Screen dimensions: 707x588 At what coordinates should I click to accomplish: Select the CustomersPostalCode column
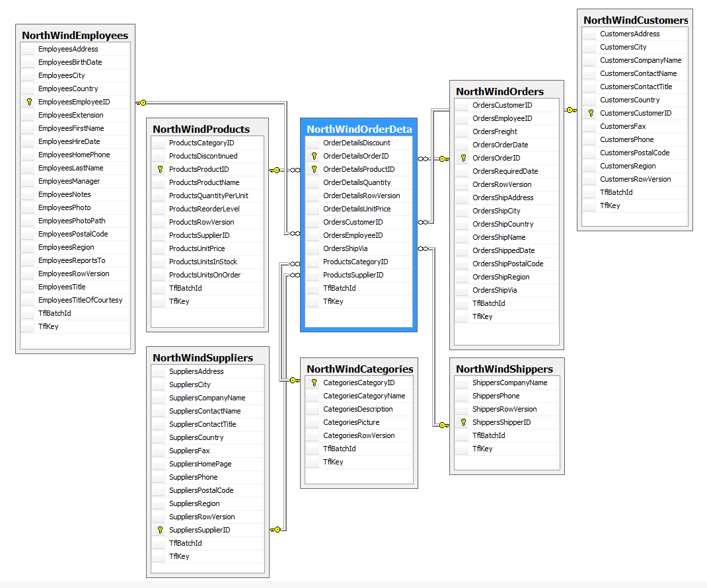[635, 153]
